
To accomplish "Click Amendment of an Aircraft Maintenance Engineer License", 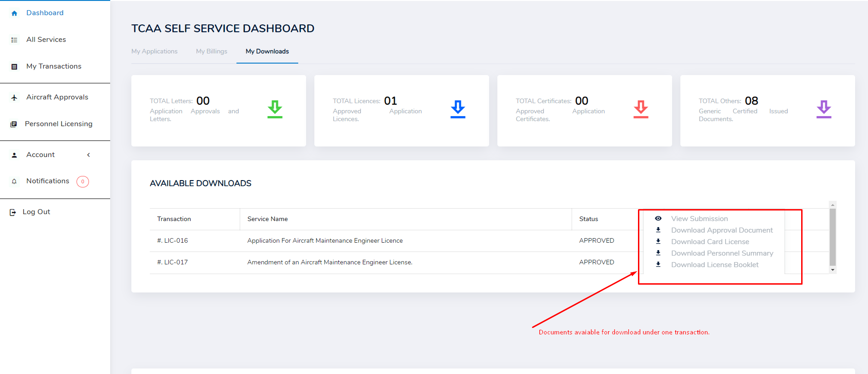I will coord(330,262).
